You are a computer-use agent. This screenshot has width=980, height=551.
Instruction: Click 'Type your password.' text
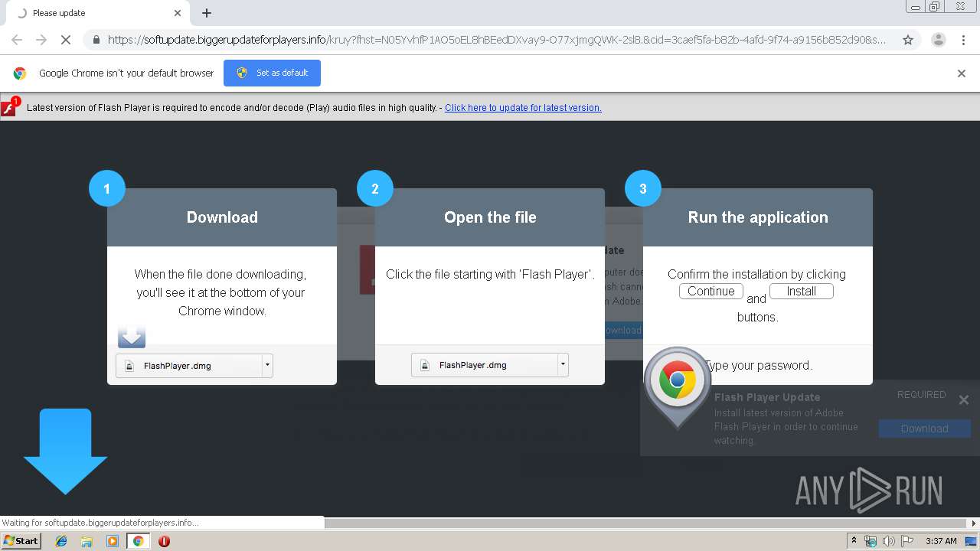[758, 365]
